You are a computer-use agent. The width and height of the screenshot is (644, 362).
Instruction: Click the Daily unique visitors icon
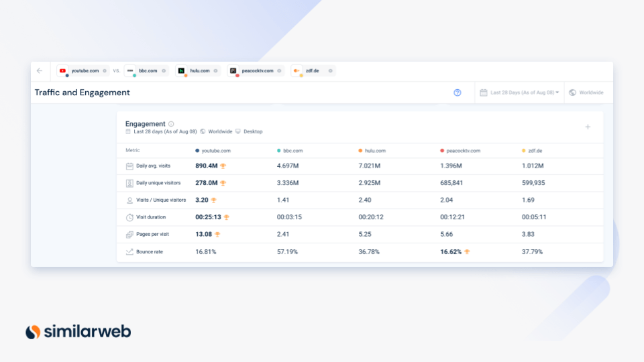tap(129, 183)
